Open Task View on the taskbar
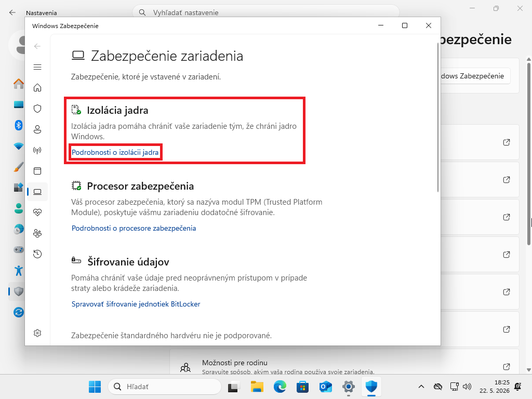This screenshot has height=399, width=532. pyautogui.click(x=233, y=387)
